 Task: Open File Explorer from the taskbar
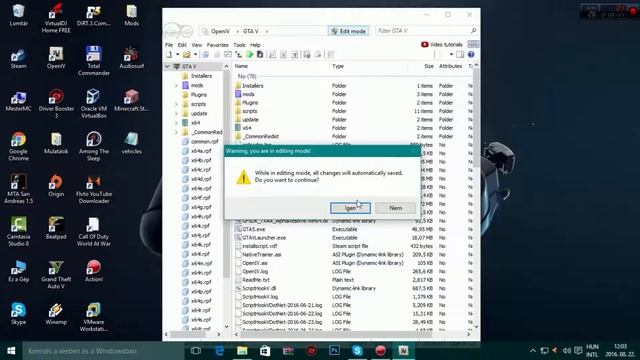[242, 351]
